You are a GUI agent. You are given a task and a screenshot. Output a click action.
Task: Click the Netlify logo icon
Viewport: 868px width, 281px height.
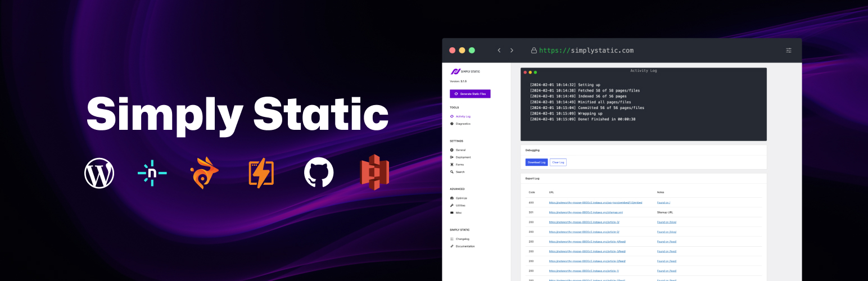152,173
